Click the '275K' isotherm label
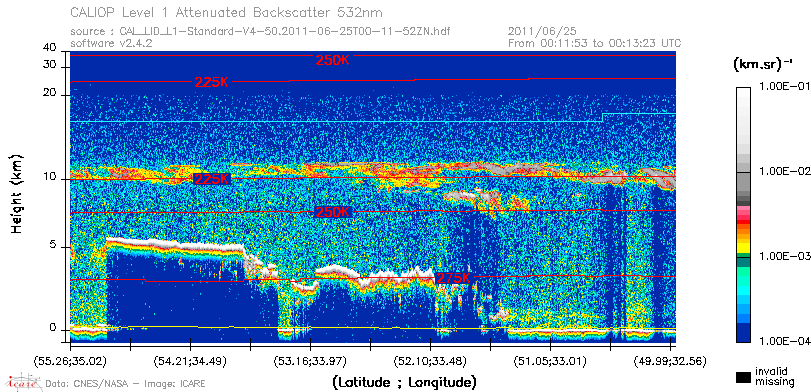 click(454, 278)
